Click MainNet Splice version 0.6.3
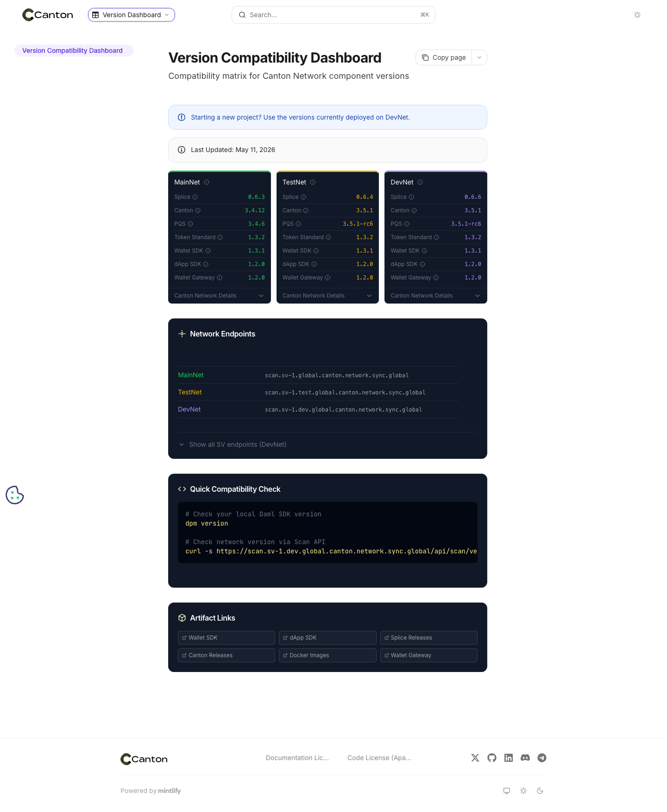667x812 pixels. point(257,197)
